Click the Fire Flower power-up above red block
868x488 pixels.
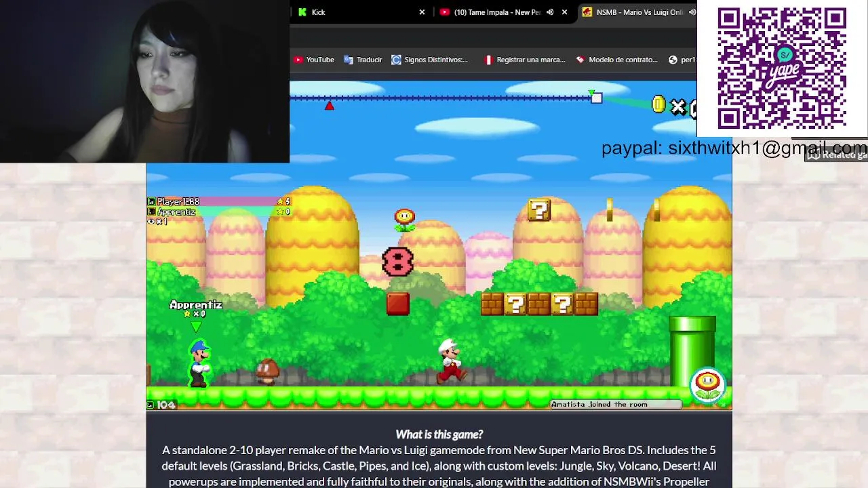click(404, 220)
